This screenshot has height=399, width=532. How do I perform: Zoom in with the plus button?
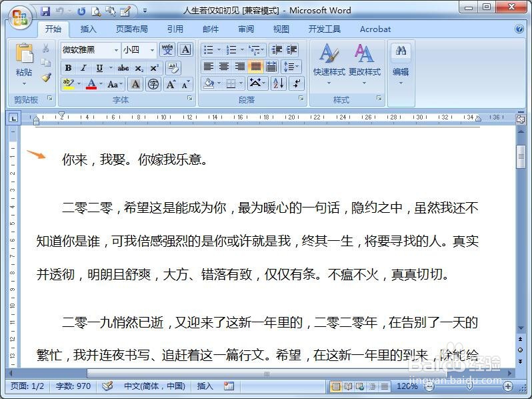(508, 386)
